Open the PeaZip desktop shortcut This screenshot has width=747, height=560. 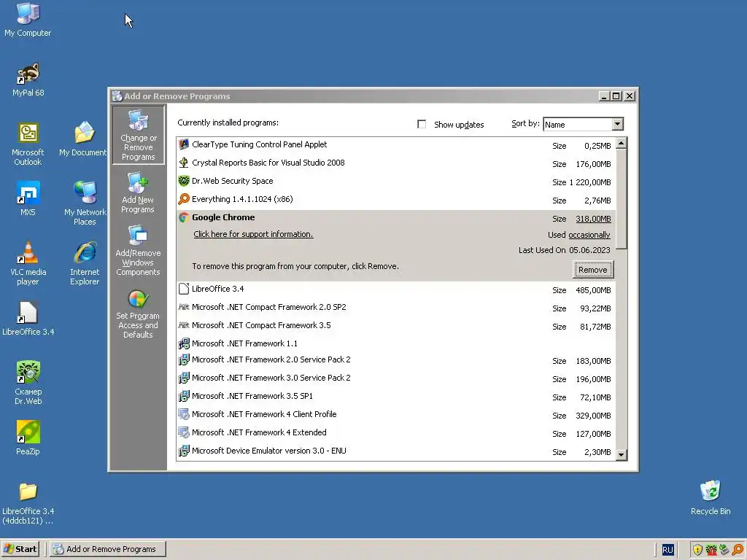pyautogui.click(x=28, y=438)
